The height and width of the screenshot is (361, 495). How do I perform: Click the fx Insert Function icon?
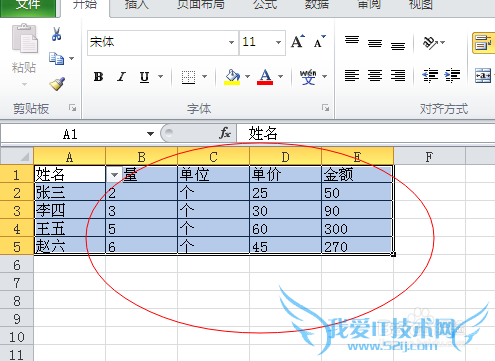click(x=225, y=133)
